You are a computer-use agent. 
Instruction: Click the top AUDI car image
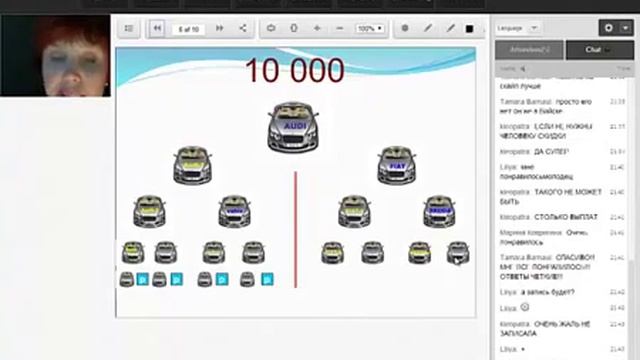[293, 127]
